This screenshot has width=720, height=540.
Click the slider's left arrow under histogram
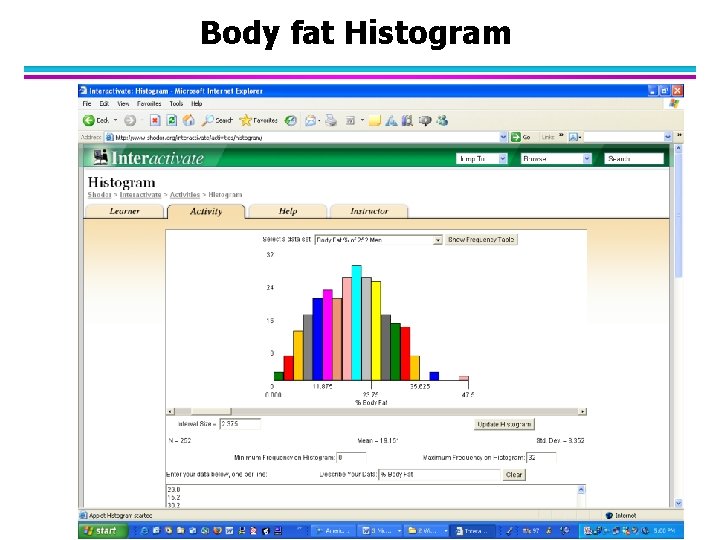(x=170, y=411)
